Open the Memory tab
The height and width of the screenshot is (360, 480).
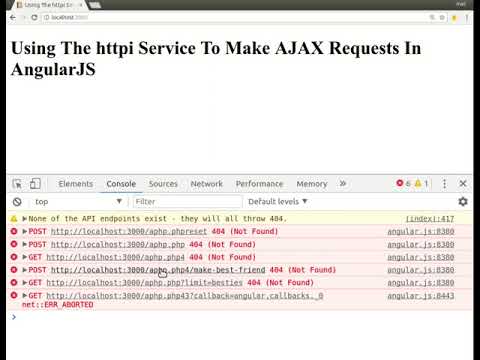pos(312,184)
